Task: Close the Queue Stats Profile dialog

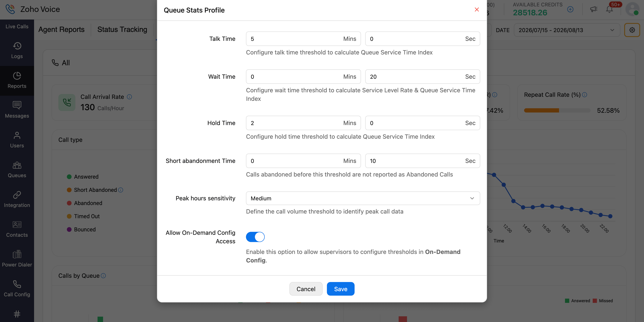Action: (x=477, y=10)
